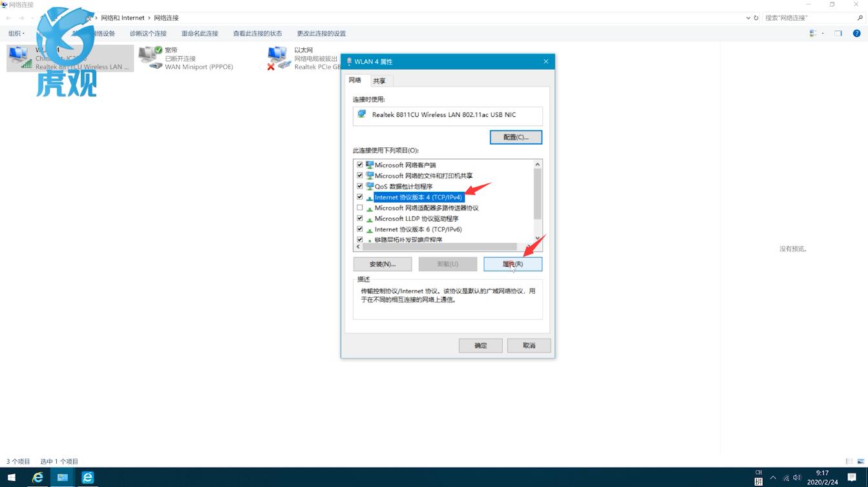The image size is (868, 487).
Task: Open the Windows Start menu
Action: 12,477
